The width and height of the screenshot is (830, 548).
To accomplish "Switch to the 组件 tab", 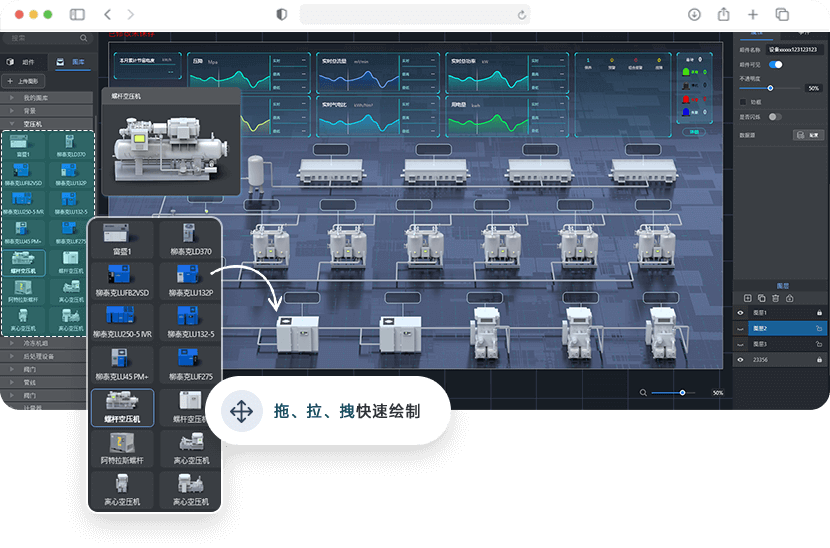I will (x=24, y=61).
